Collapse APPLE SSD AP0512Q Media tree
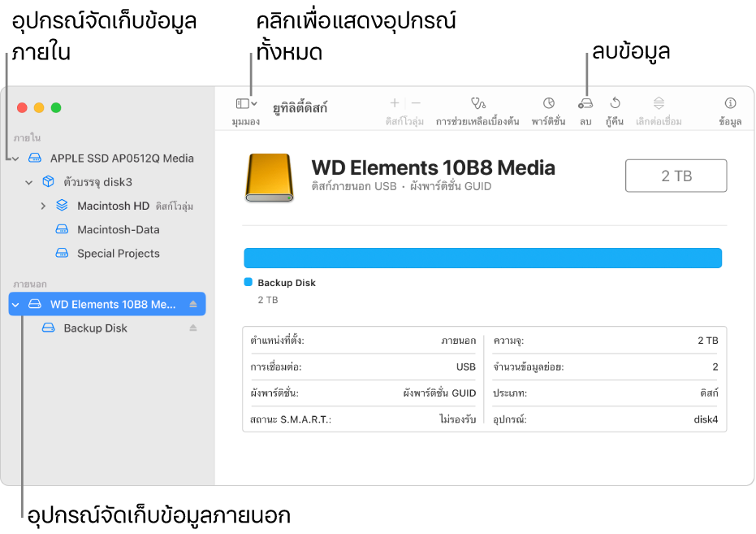Viewport: 756px width, 534px height. 16,158
